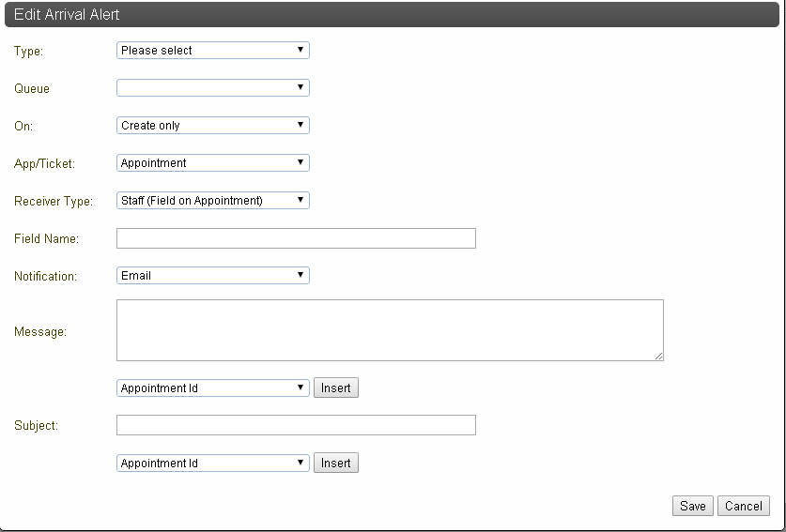Click Insert button below the Subject field

[336, 463]
